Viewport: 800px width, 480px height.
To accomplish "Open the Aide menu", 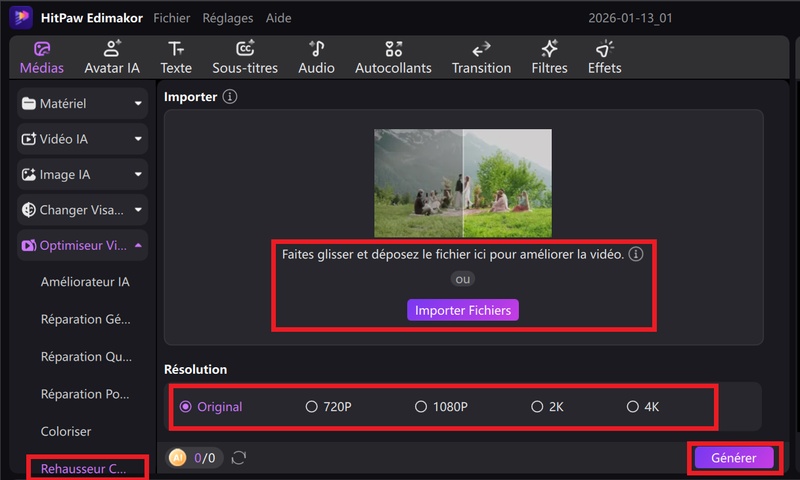I will 279,18.
